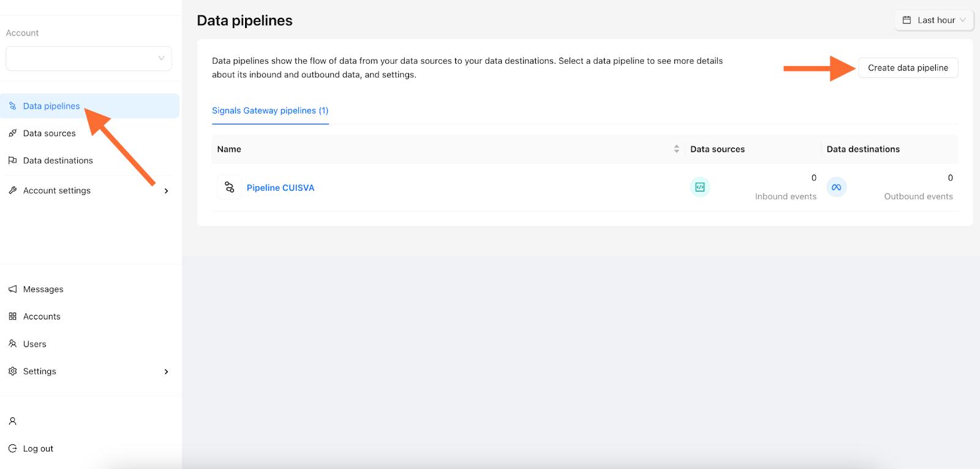Click the Log out icon

pyautogui.click(x=12, y=449)
